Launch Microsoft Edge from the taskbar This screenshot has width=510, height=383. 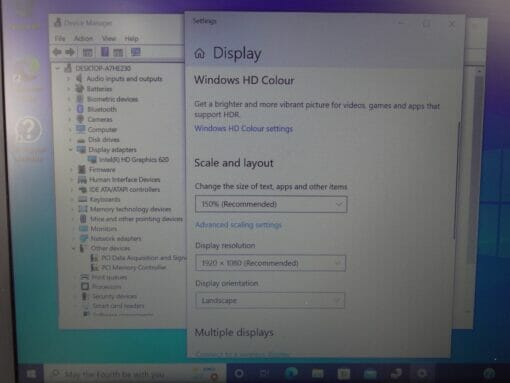pyautogui.click(x=291, y=373)
